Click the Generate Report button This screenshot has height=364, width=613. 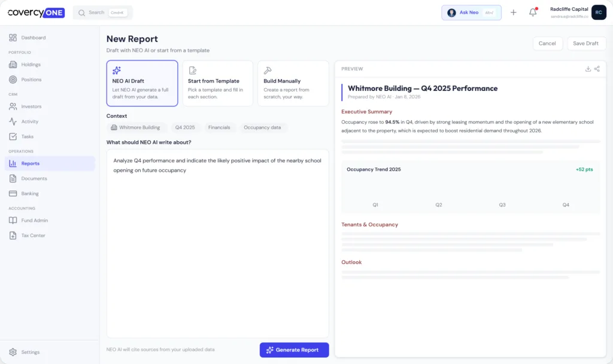[294, 350]
